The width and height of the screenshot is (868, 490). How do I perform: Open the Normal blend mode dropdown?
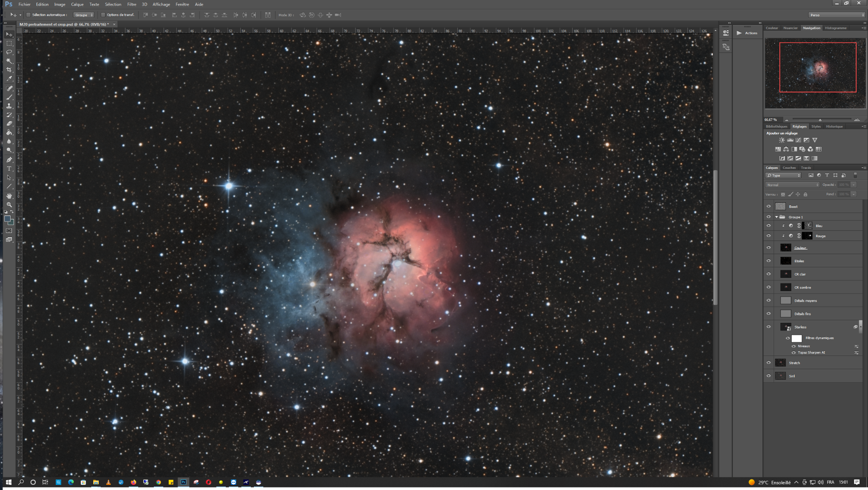793,185
